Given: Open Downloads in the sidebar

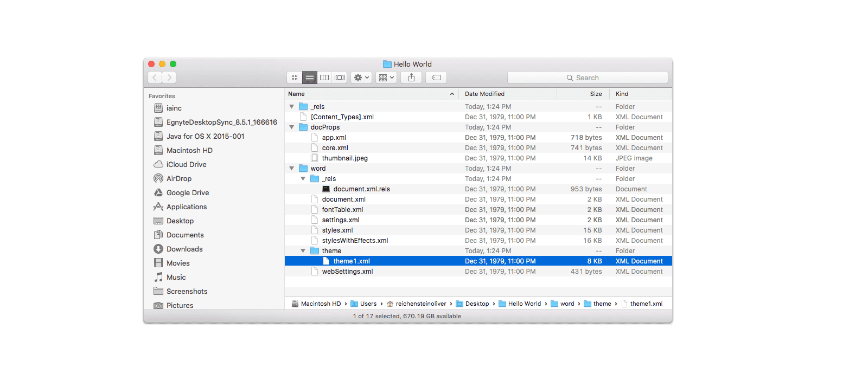Looking at the screenshot, I should click(184, 249).
